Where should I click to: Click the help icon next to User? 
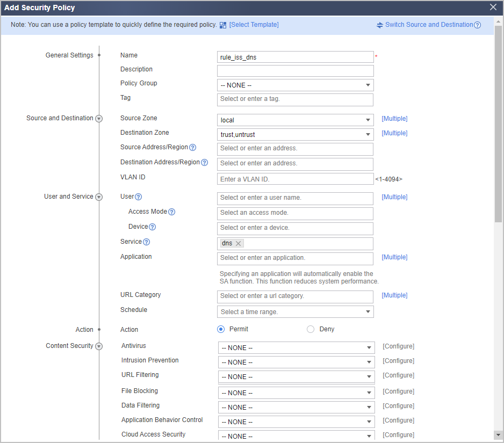coord(138,197)
